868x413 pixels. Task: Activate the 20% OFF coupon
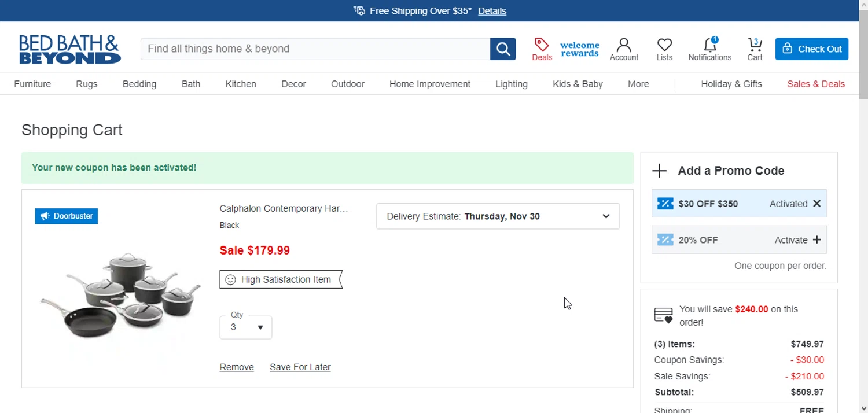coord(798,240)
